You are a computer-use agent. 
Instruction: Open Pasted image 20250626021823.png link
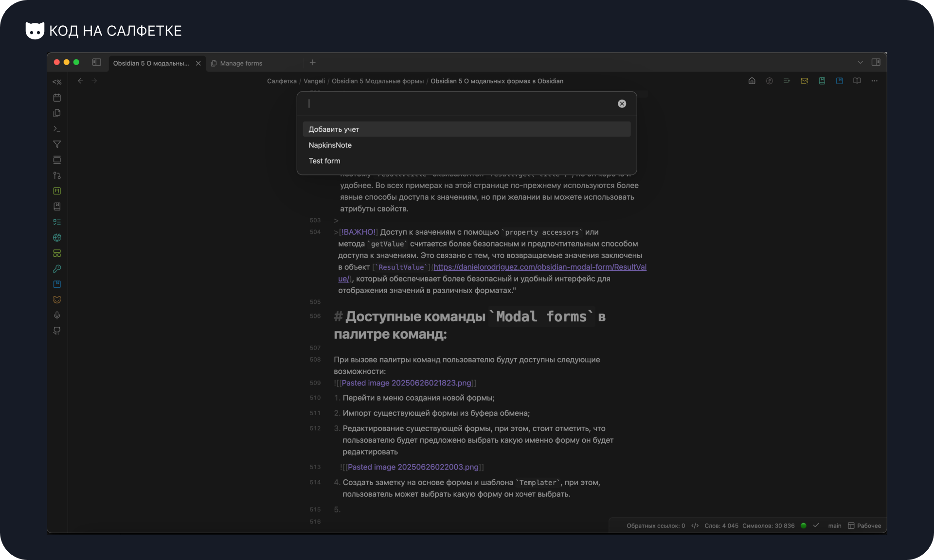point(406,383)
